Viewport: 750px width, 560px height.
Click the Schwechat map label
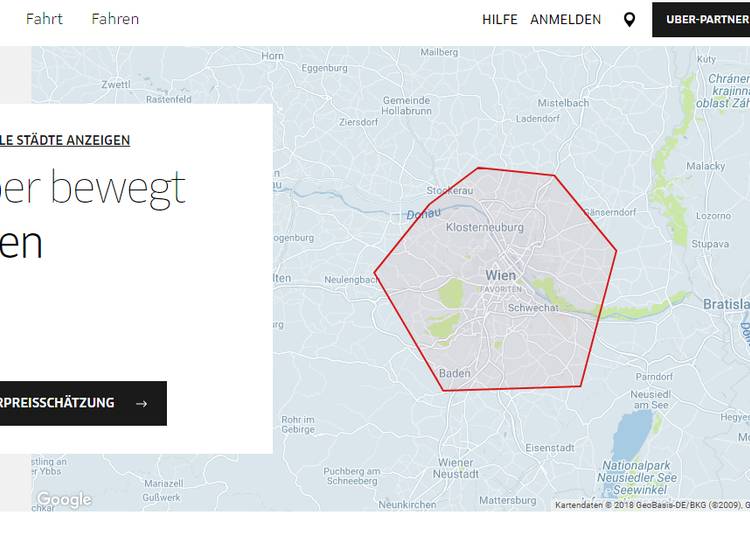click(533, 308)
